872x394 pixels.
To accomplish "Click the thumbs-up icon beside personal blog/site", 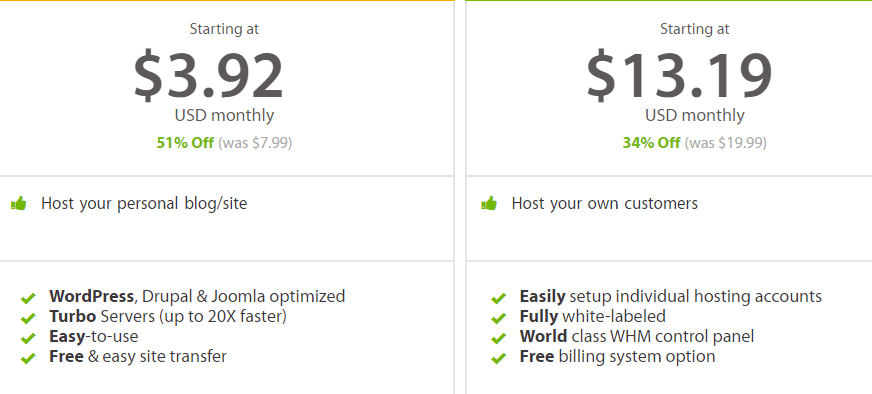I will pos(18,204).
